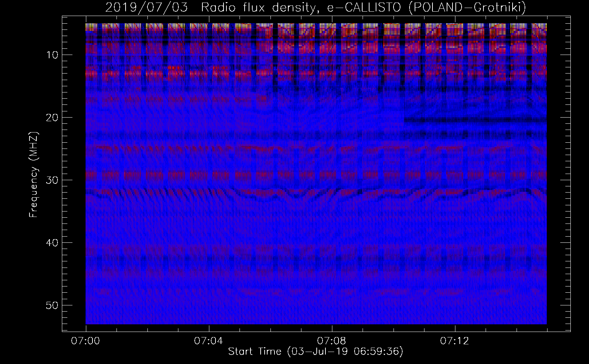Click the 10 MHz frequency tick label

[x=53, y=55]
